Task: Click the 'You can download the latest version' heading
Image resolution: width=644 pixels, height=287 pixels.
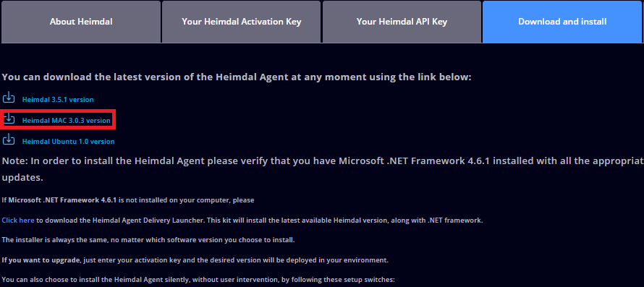Action: pyautogui.click(x=237, y=77)
